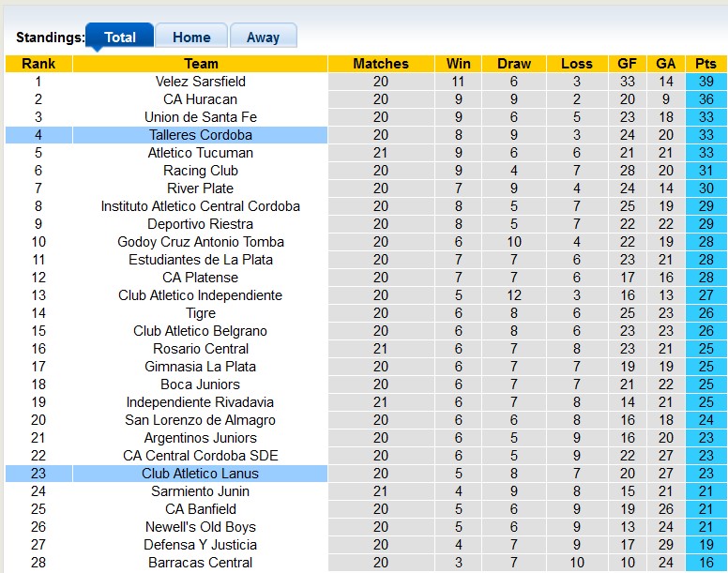
Task: Select Barracas Central team link
Action: coord(201,563)
